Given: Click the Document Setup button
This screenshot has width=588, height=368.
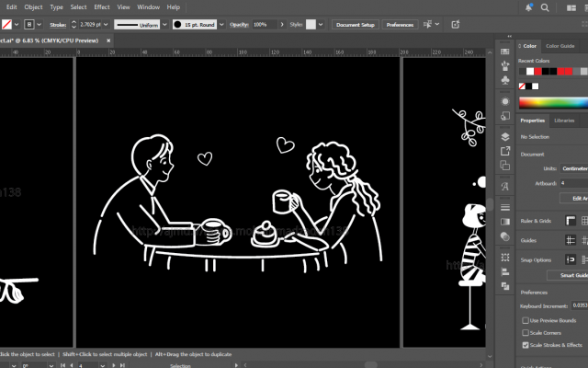Looking at the screenshot, I should coord(356,25).
